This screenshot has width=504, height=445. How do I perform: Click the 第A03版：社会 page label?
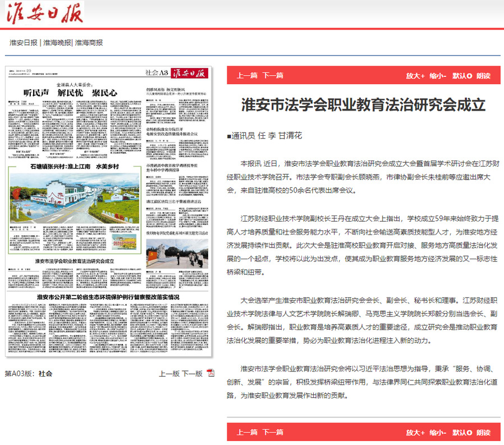coord(29,374)
